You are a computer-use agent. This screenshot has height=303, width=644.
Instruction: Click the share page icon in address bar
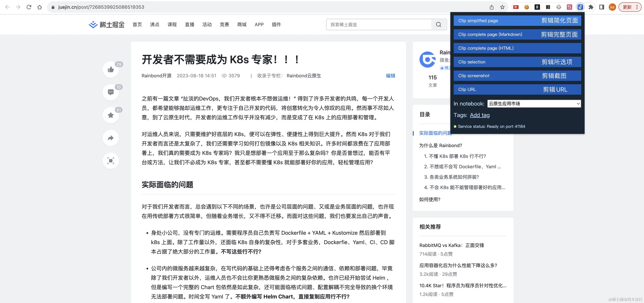click(492, 7)
